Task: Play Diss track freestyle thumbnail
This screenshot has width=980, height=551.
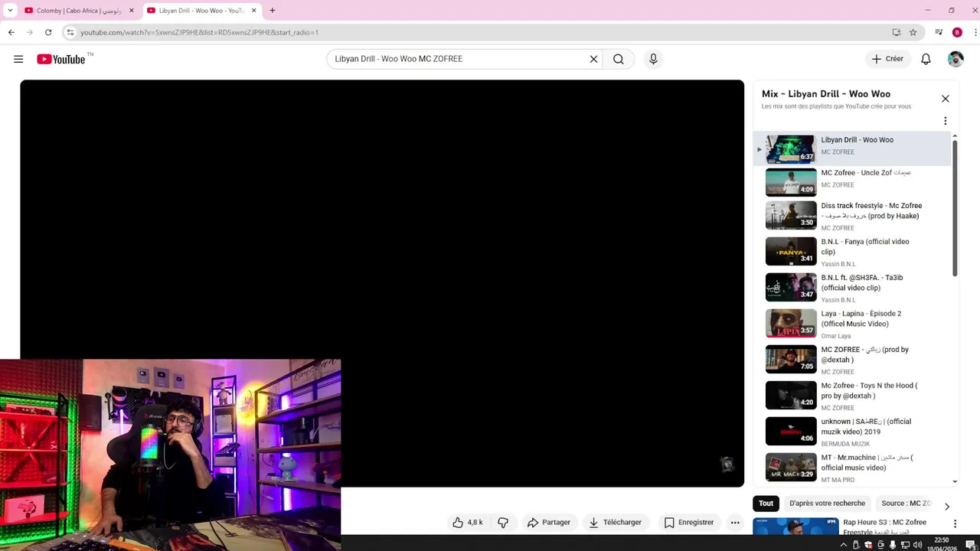Action: pos(791,216)
